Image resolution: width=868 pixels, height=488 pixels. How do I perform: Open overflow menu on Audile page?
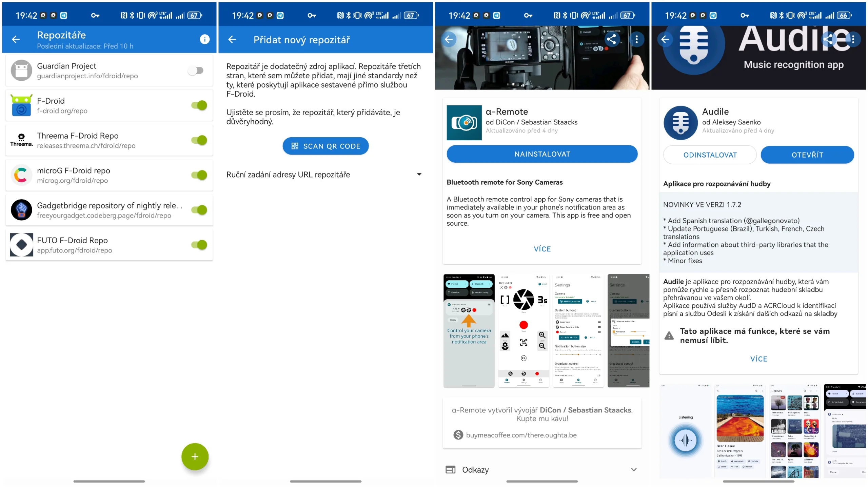coord(853,39)
